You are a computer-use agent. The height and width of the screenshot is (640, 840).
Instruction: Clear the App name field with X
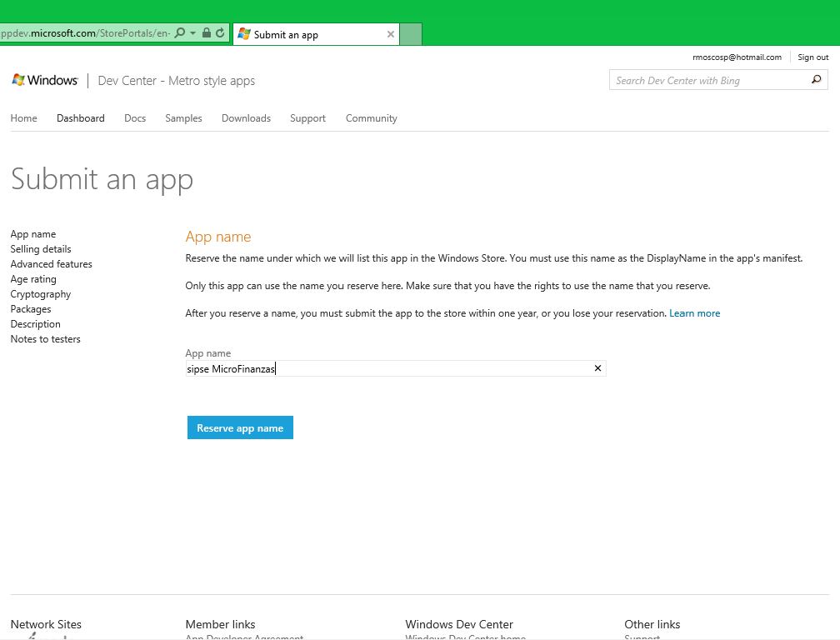click(597, 368)
